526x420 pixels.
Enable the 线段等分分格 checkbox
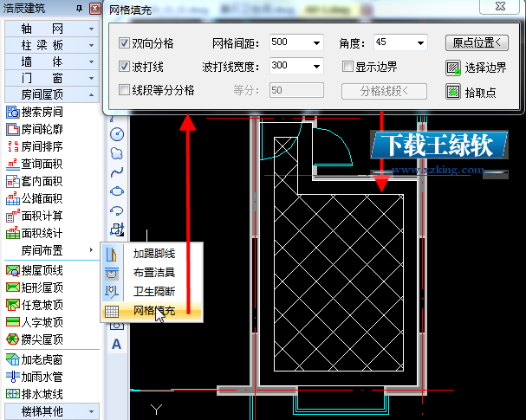(124, 90)
